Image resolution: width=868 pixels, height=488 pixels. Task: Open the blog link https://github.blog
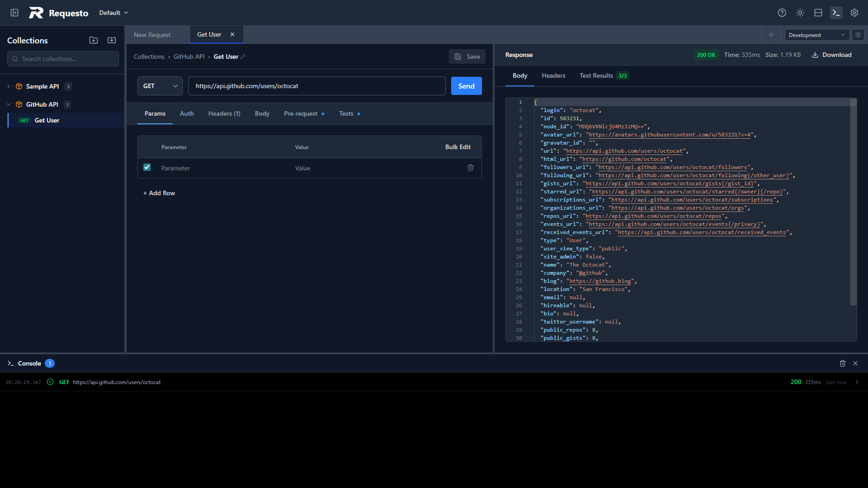pyautogui.click(x=600, y=281)
